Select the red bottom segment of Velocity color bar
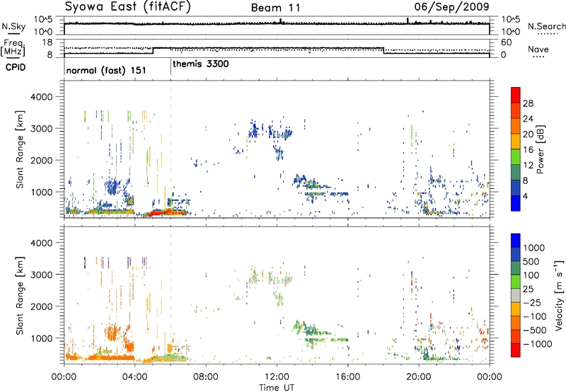566x392 pixels. click(x=516, y=350)
